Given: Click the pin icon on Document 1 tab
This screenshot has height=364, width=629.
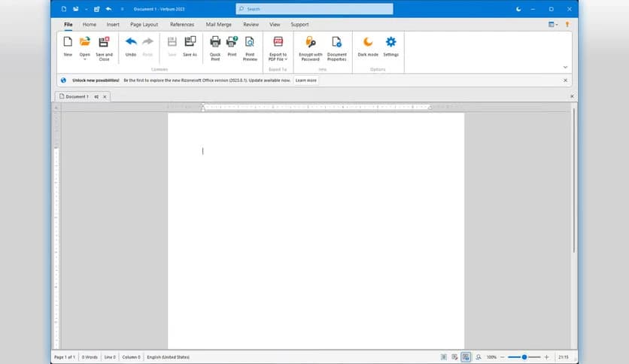Looking at the screenshot, I should (96, 96).
